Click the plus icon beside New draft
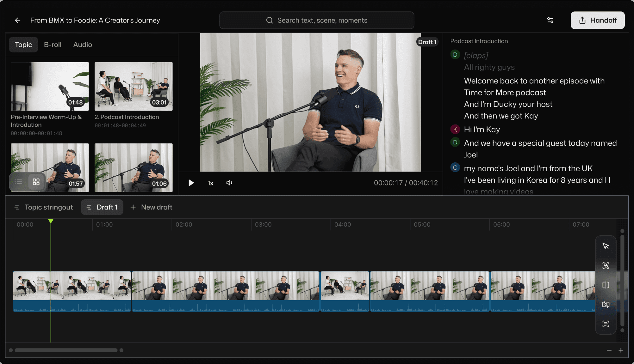 pyautogui.click(x=133, y=207)
